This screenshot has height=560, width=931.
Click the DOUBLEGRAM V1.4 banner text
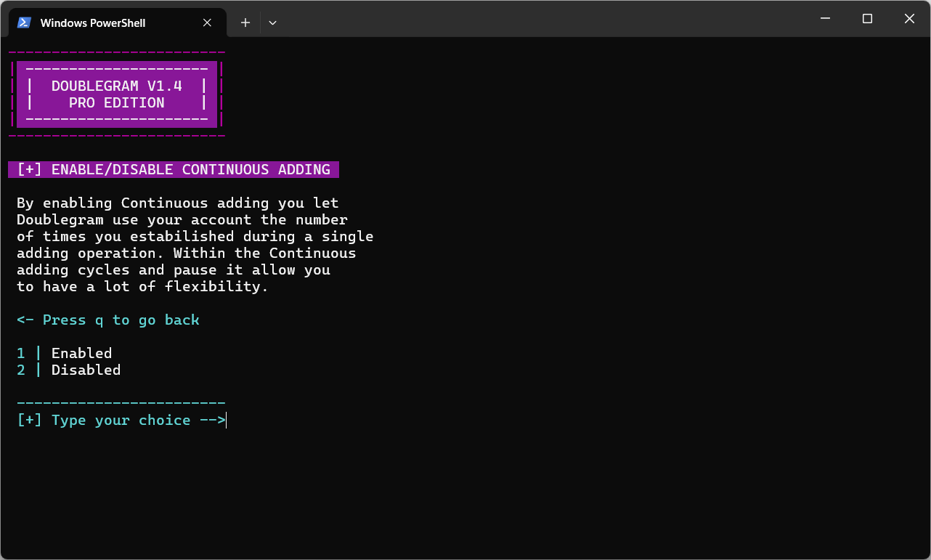(x=116, y=86)
